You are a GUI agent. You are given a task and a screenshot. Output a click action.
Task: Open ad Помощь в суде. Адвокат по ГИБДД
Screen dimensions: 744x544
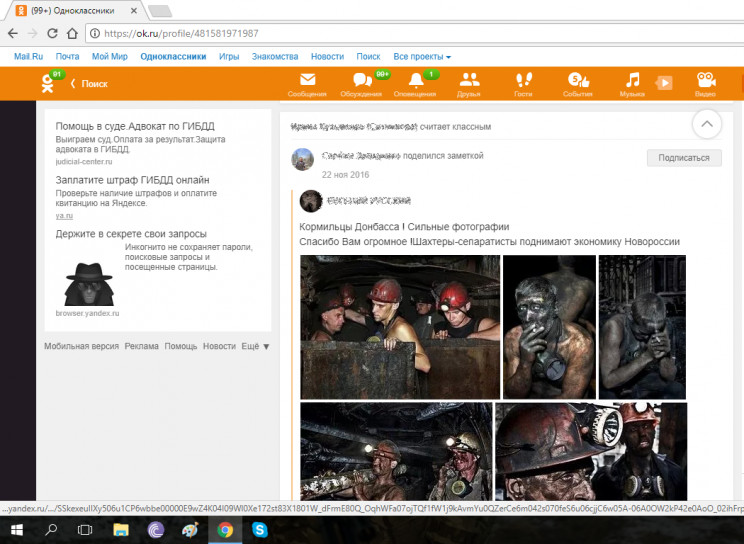(135, 126)
